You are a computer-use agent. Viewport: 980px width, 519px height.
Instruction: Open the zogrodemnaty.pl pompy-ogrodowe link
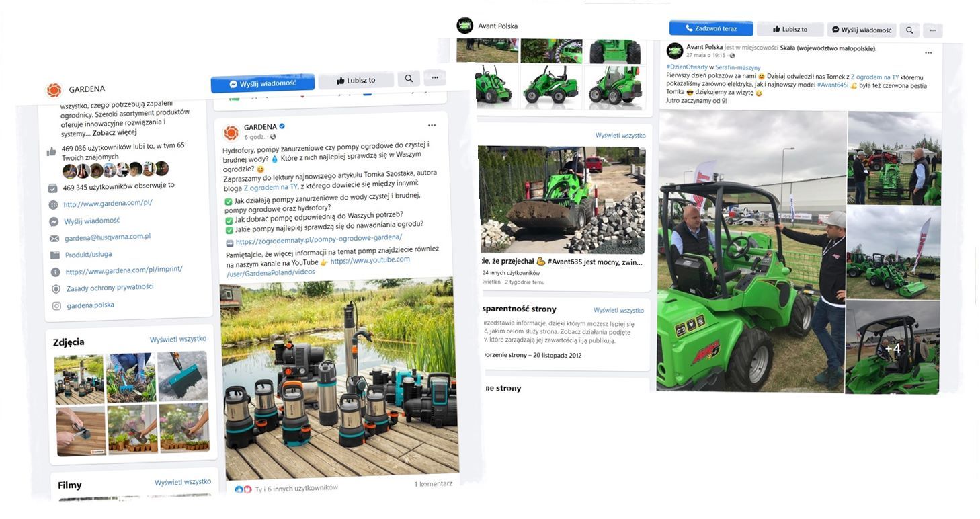click(x=318, y=239)
